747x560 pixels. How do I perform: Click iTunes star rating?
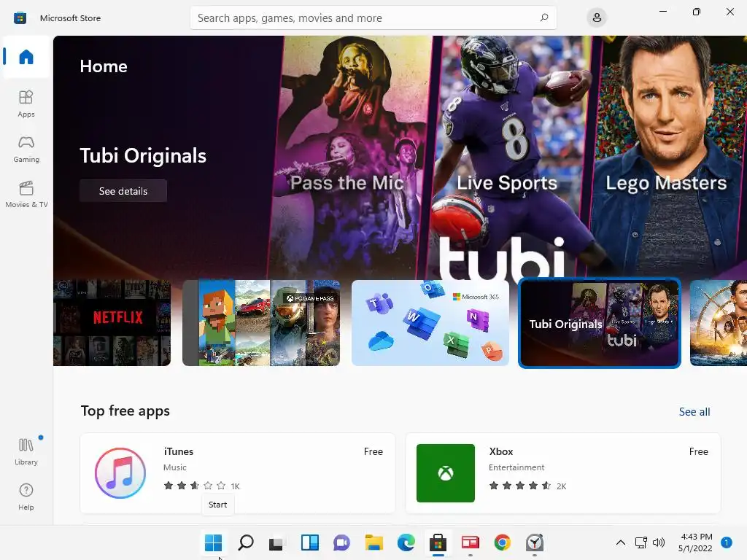195,486
